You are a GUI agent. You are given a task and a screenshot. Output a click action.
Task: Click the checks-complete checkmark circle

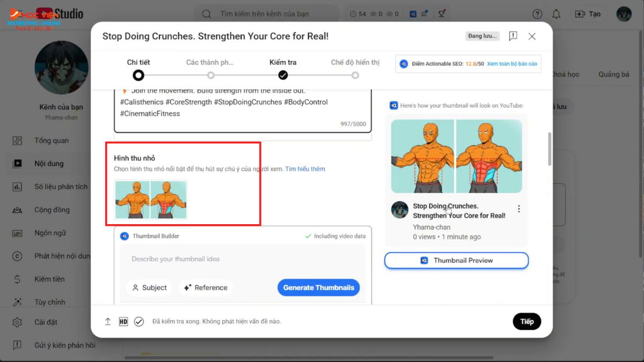tap(139, 321)
